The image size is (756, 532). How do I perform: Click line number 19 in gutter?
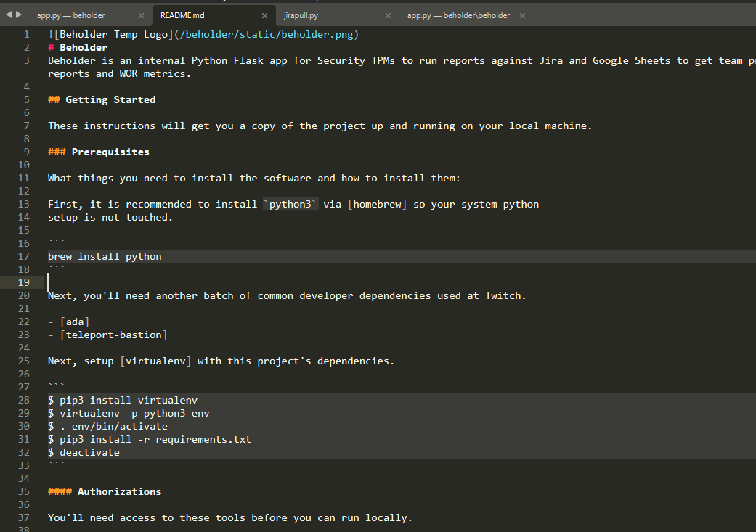pos(24,282)
